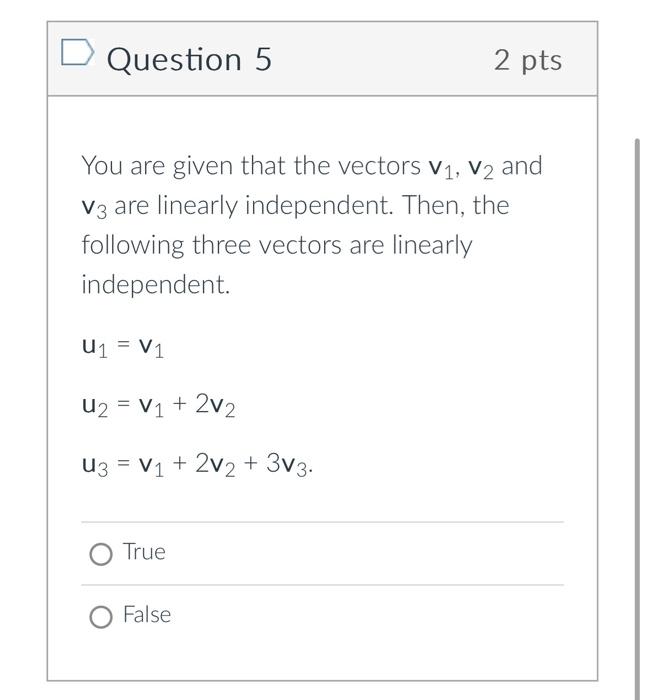Click the word independent ending the paragraph
Screen dimensions: 645x700
pyautogui.click(x=155, y=284)
